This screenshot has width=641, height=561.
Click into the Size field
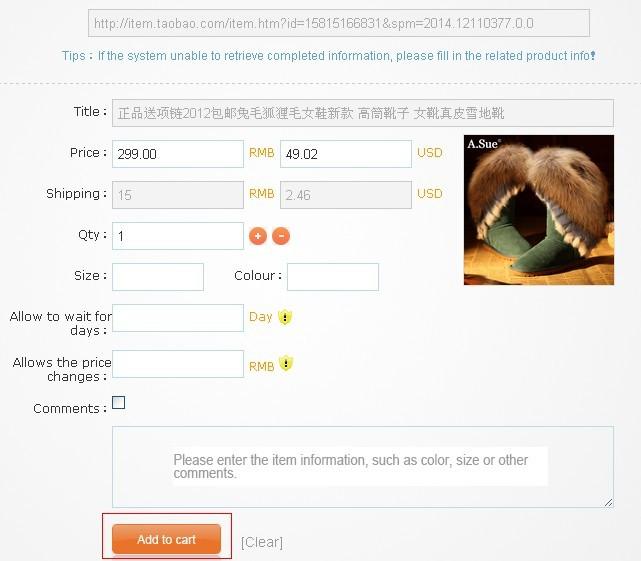coord(158,277)
